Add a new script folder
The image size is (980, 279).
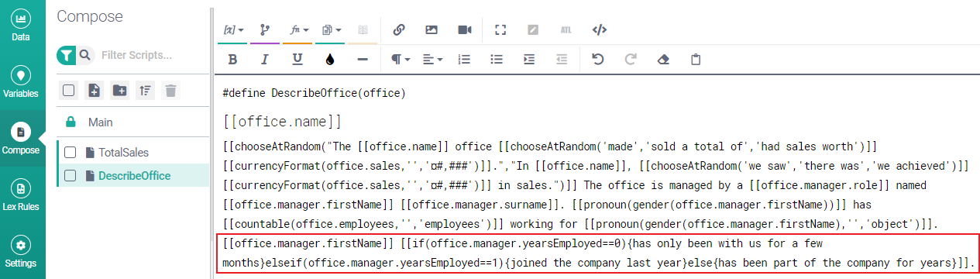tap(119, 91)
